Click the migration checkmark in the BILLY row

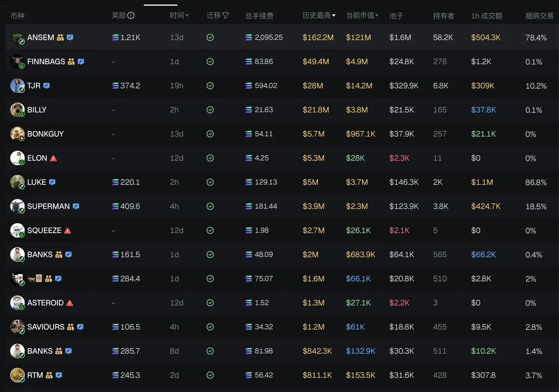point(210,110)
